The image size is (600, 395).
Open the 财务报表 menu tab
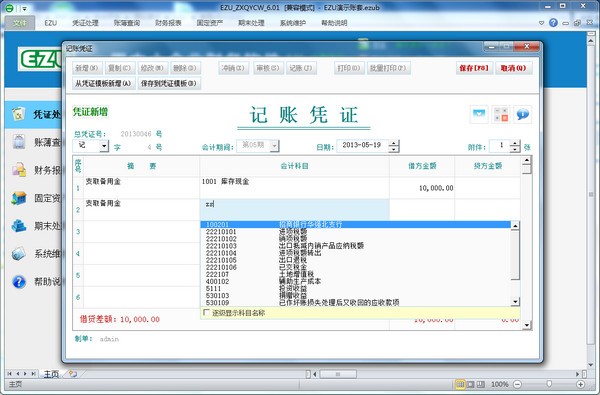point(168,23)
